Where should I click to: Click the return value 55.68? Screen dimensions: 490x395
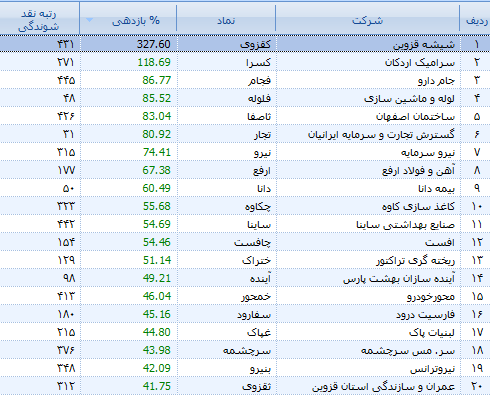[157, 206]
